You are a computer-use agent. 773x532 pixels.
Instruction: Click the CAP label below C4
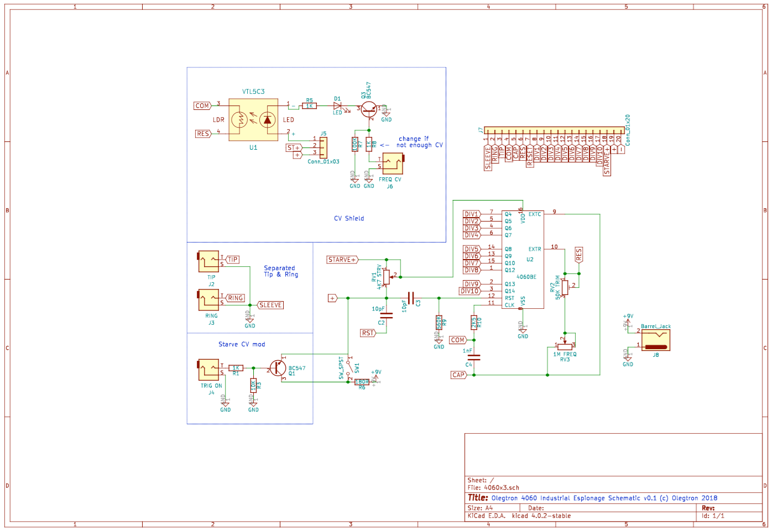[x=459, y=375]
